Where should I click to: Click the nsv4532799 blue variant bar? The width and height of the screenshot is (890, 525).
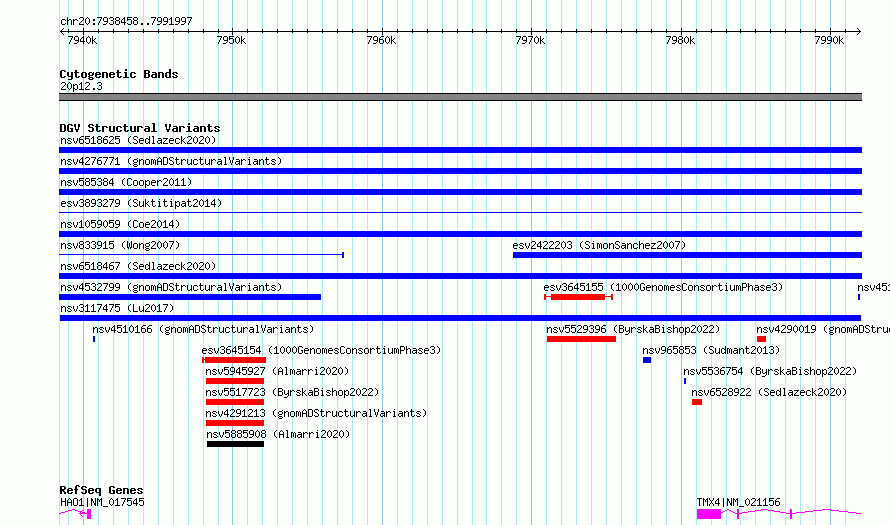coord(190,297)
